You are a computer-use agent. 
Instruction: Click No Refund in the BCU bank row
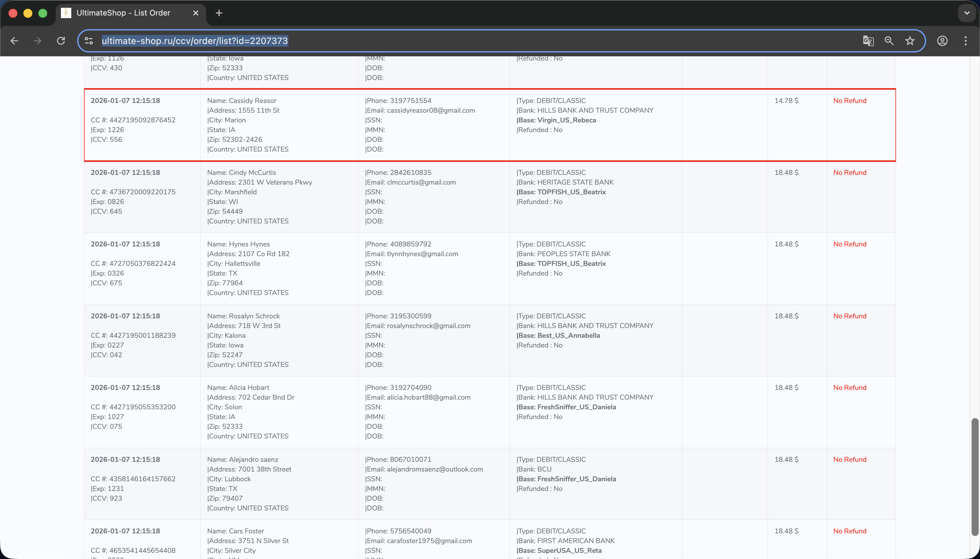tap(849, 460)
